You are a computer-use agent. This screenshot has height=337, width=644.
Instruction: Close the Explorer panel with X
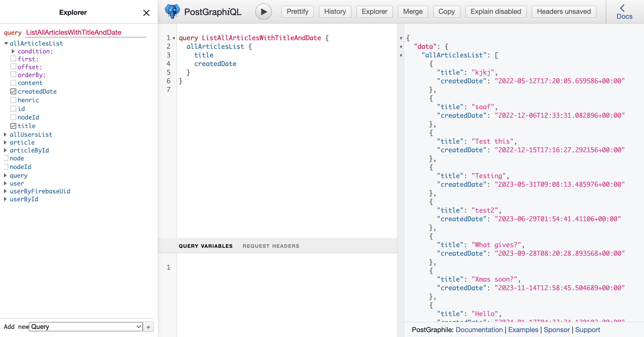pyautogui.click(x=146, y=13)
